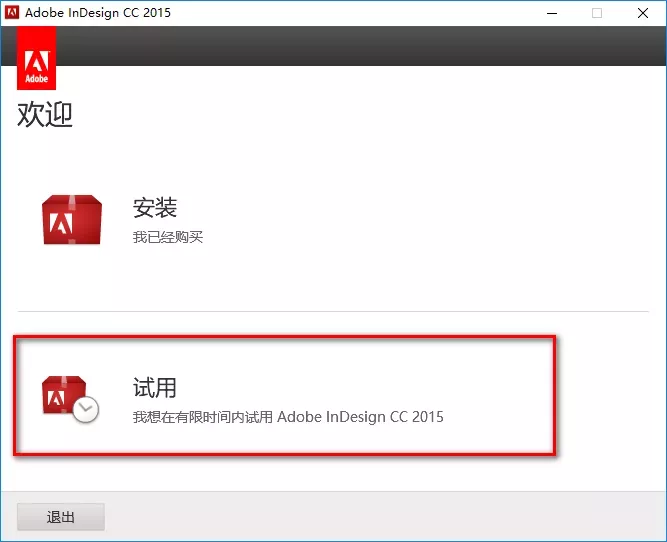Click the 我已经购买 subtitle text

click(x=168, y=237)
